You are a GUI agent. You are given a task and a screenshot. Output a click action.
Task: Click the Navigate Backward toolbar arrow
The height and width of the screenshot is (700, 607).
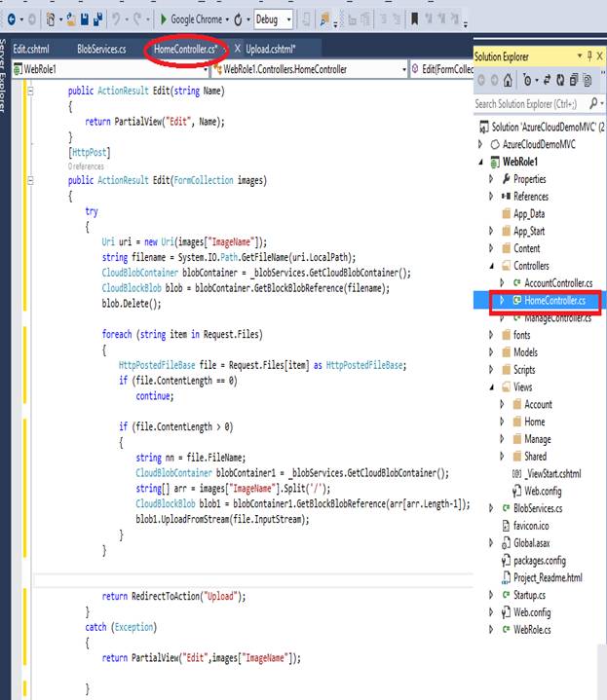coord(12,19)
